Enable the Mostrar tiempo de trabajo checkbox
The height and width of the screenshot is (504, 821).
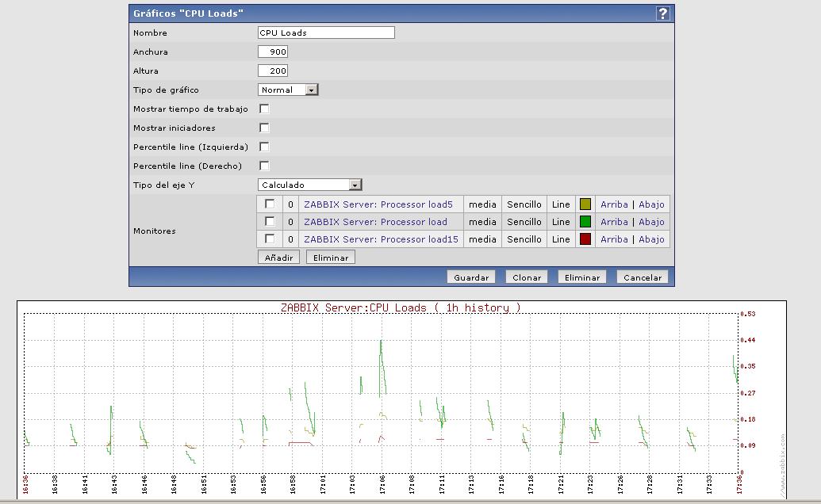(x=264, y=109)
